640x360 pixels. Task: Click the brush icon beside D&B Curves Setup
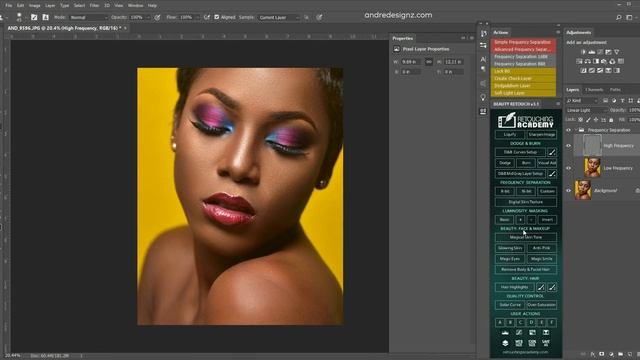point(552,152)
